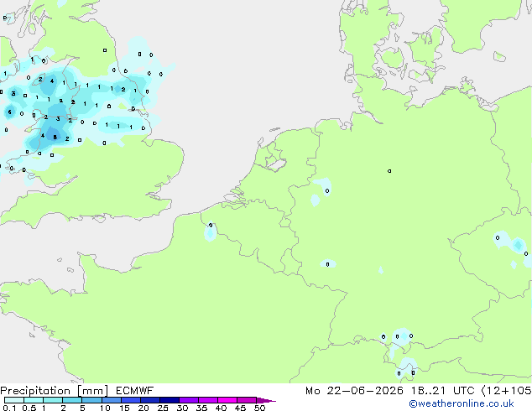The height and width of the screenshot is (411, 532).
Task: Select the 0.1–0.5 mm palest legend swatch
Action: (x=14, y=400)
